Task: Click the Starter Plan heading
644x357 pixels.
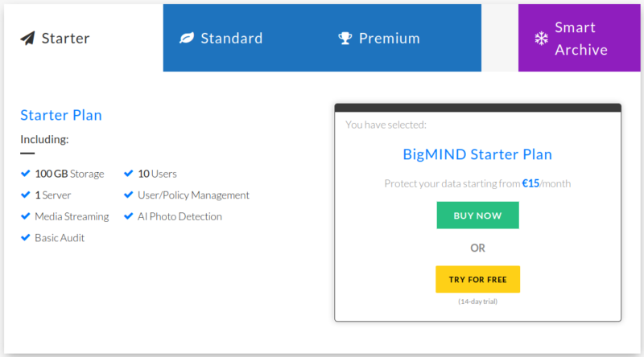Action: click(x=61, y=115)
